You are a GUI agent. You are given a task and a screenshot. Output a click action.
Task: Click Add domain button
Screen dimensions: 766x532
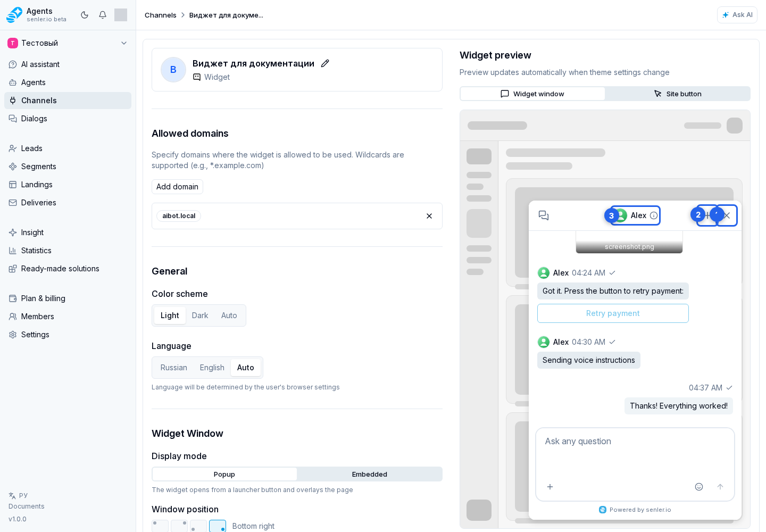click(x=177, y=187)
